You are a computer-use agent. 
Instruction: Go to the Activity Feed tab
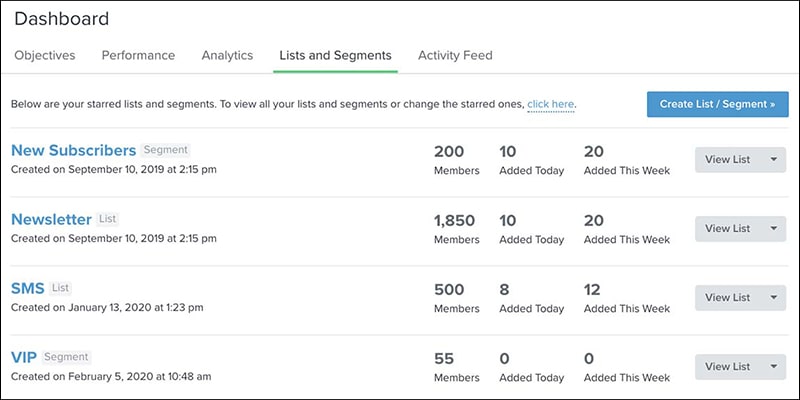point(455,55)
